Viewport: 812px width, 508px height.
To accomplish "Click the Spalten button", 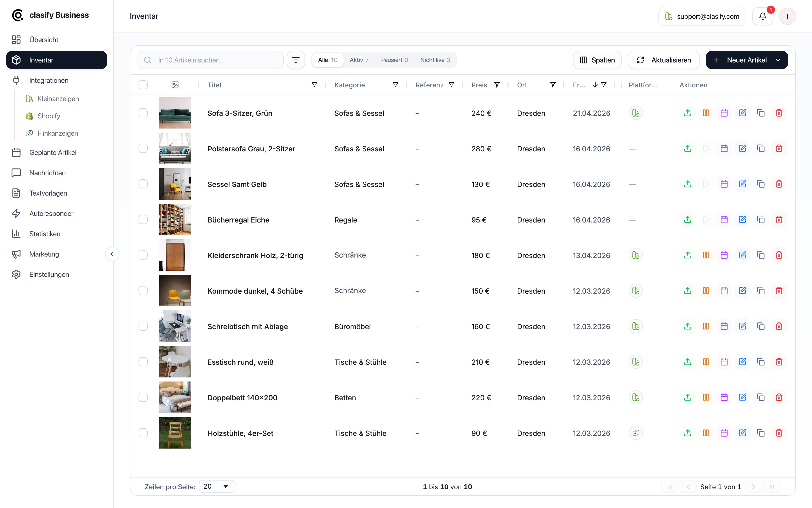I will point(597,60).
